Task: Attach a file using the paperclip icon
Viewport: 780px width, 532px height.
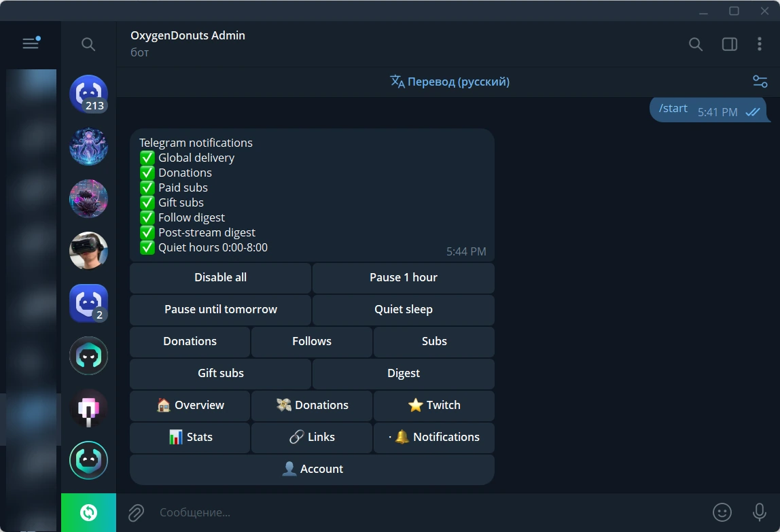Action: [136, 512]
